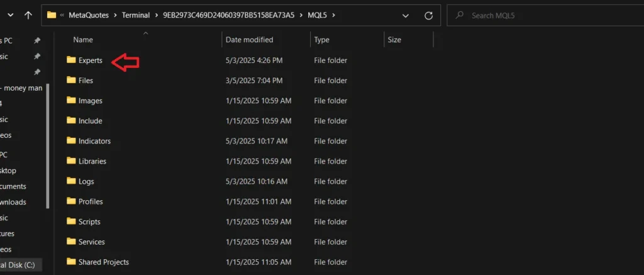Click the navigation pane vertical scrollbar

click(48, 146)
